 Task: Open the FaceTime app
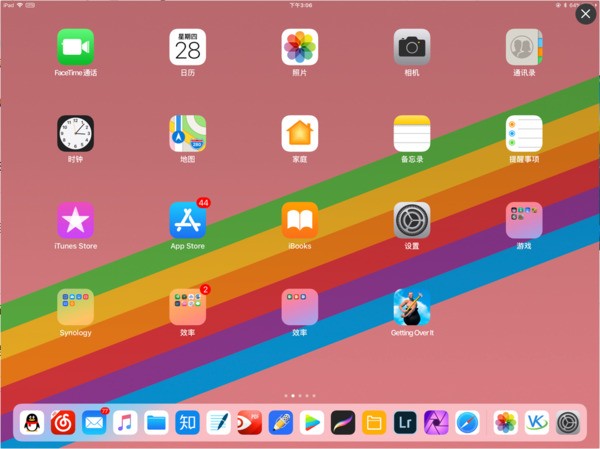[75, 46]
